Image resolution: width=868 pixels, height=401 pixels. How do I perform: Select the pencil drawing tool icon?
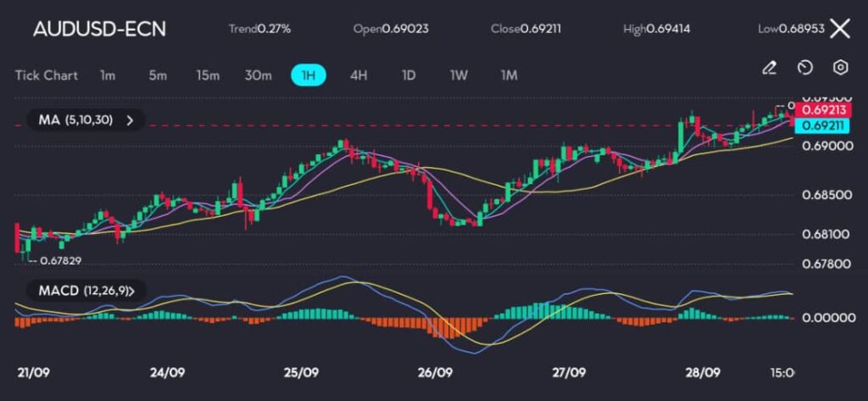point(769,68)
